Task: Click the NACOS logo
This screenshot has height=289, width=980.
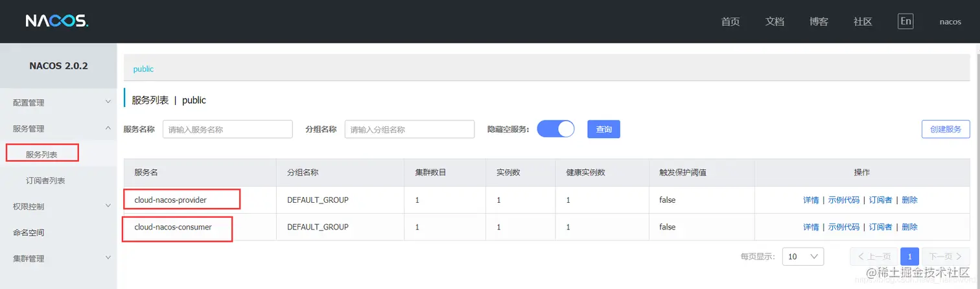Action: tap(56, 21)
